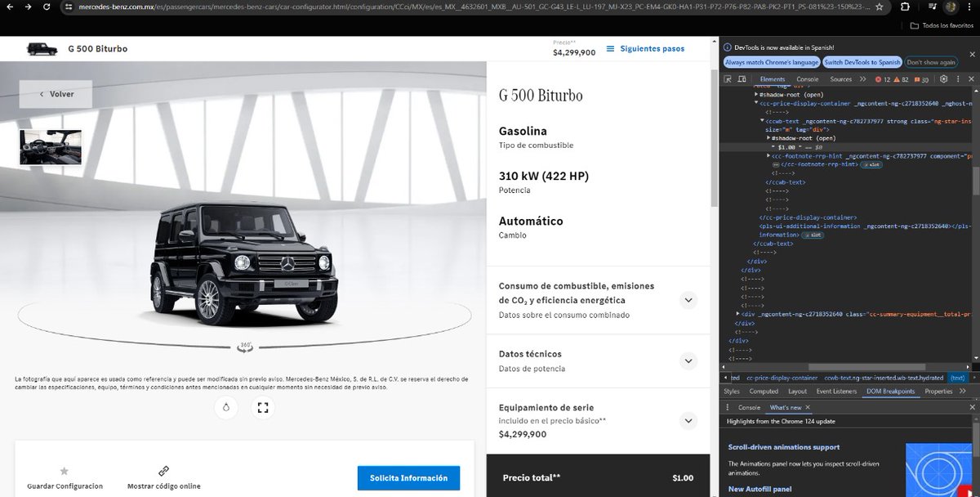The image size is (980, 497).
Task: Expand the Datos técnicos section
Action: point(688,360)
